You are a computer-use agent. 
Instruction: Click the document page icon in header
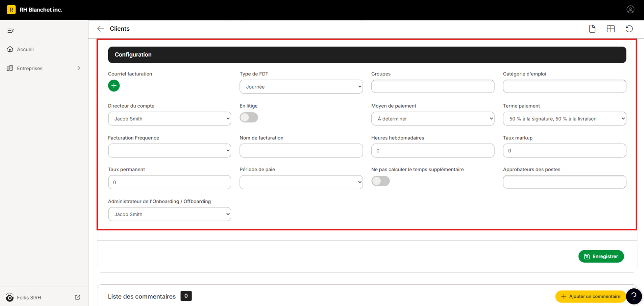(x=592, y=29)
